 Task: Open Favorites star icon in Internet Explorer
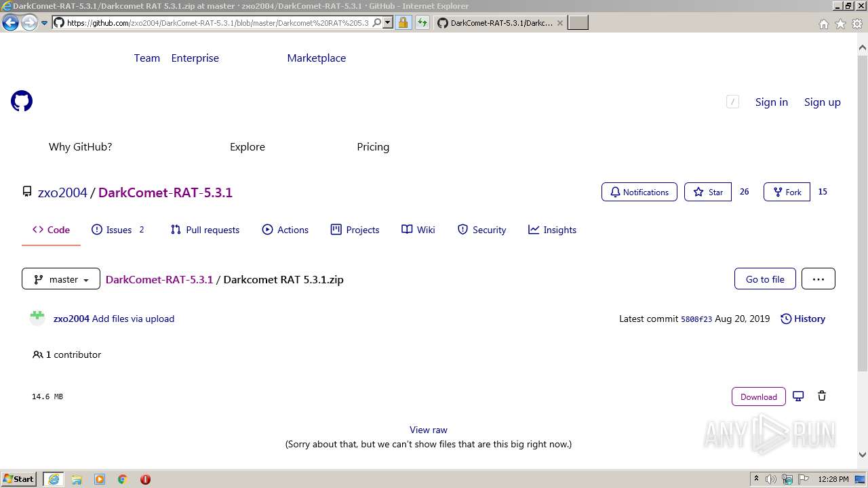pyautogui.click(x=840, y=24)
